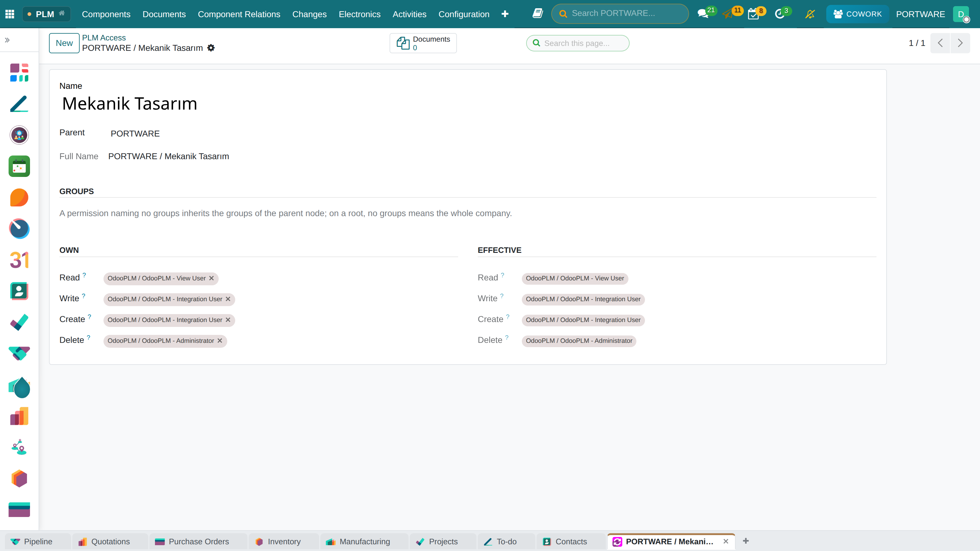
Task: Remove Integration User tag from Own Write
Action: coord(228,299)
